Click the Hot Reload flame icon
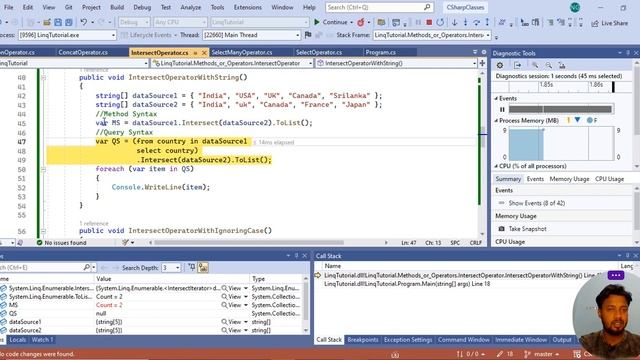The image size is (640, 360). [x=361, y=22]
